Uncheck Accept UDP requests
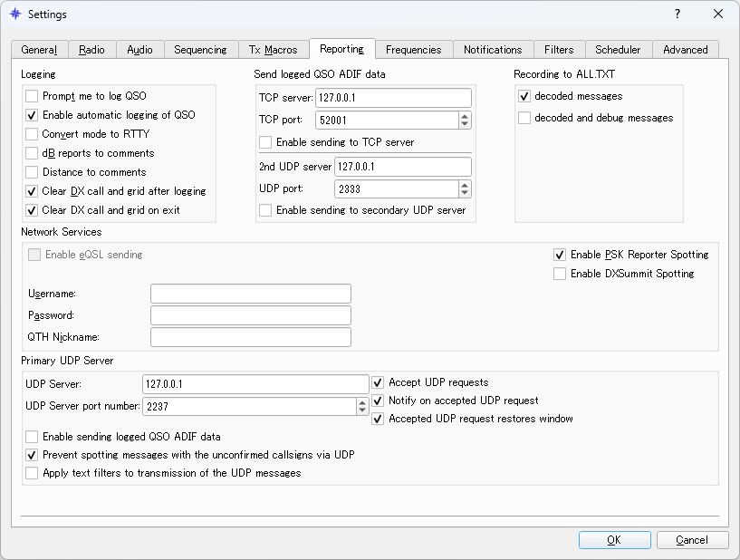This screenshot has width=740, height=560. tap(378, 383)
